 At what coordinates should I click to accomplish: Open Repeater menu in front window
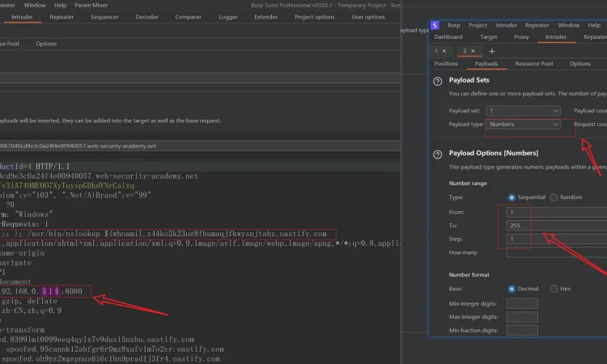tap(537, 25)
